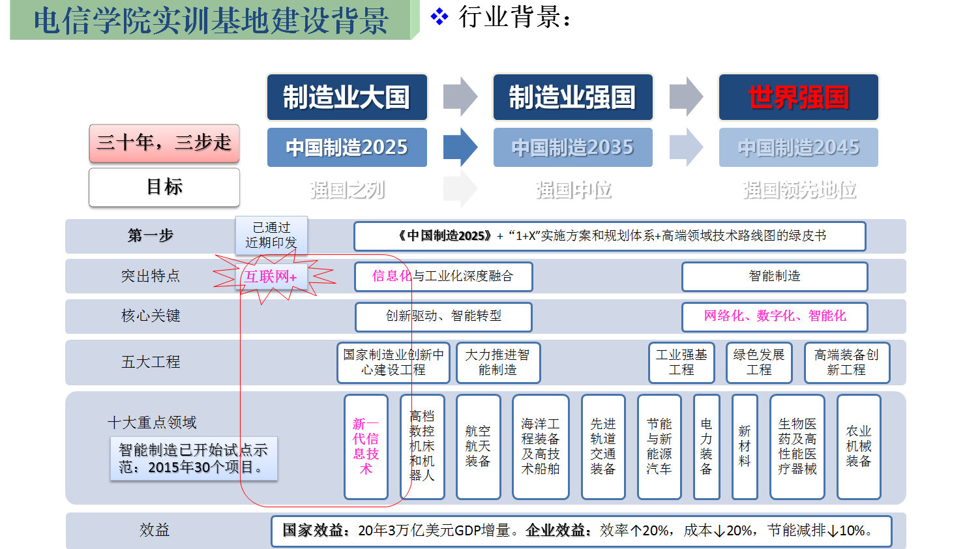Screen dimensions: 980x549
Task: Select the 制造业大国 dark blue box
Action: pos(347,97)
